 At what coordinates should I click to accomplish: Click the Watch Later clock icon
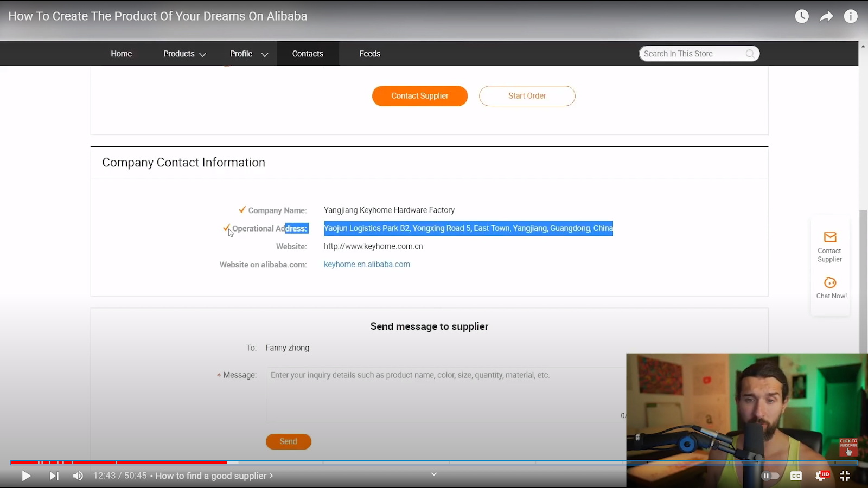[802, 16]
